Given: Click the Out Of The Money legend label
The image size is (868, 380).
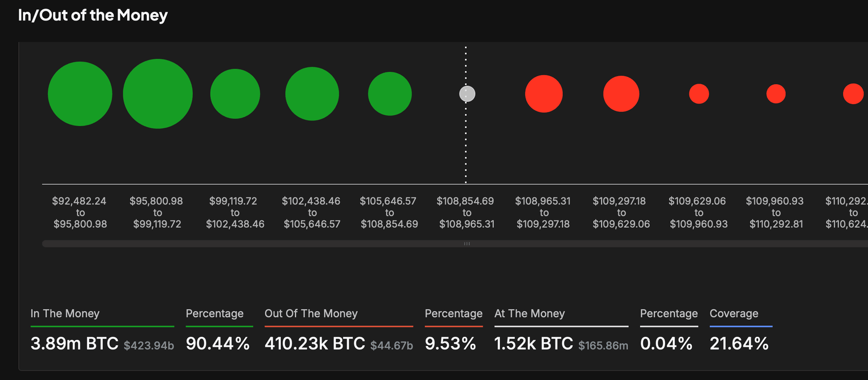Looking at the screenshot, I should [x=311, y=313].
